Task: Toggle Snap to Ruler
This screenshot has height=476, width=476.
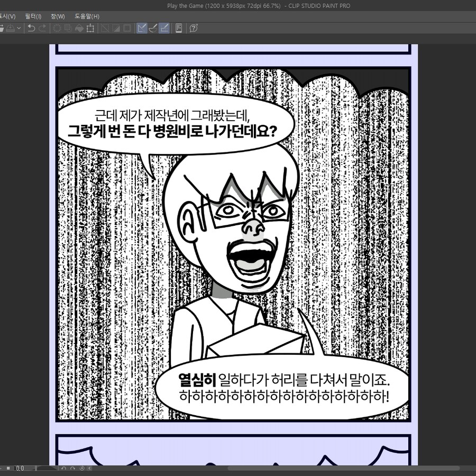Action: click(142, 28)
